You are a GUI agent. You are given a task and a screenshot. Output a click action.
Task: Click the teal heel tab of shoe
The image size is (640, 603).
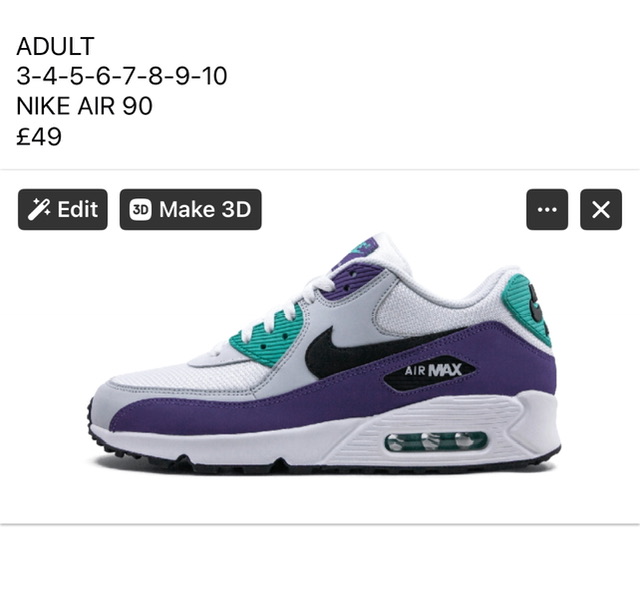click(x=527, y=310)
